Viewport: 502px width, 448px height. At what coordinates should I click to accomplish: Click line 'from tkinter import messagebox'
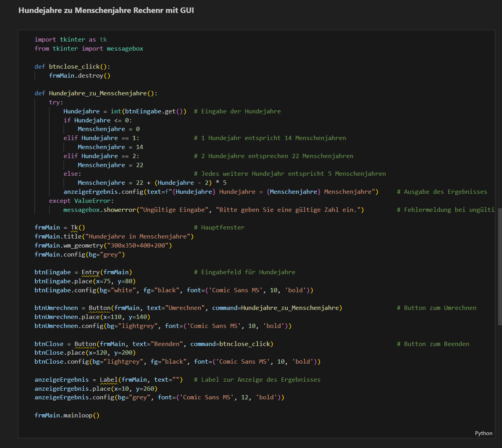click(x=89, y=49)
